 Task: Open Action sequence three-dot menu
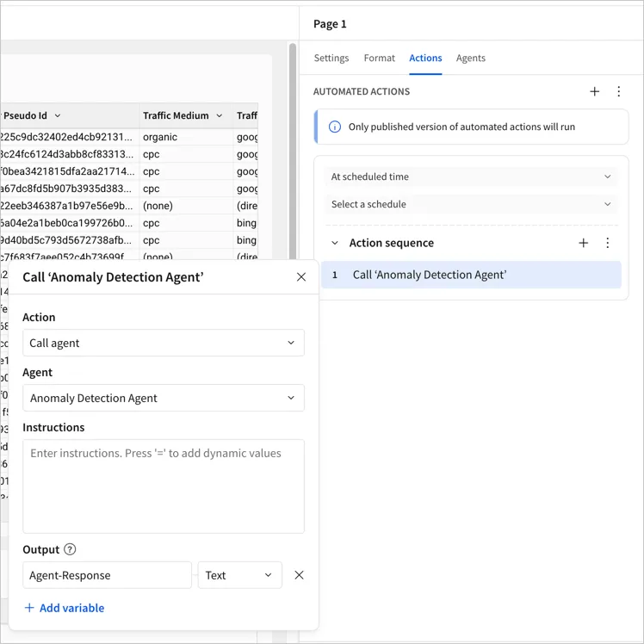click(x=608, y=243)
